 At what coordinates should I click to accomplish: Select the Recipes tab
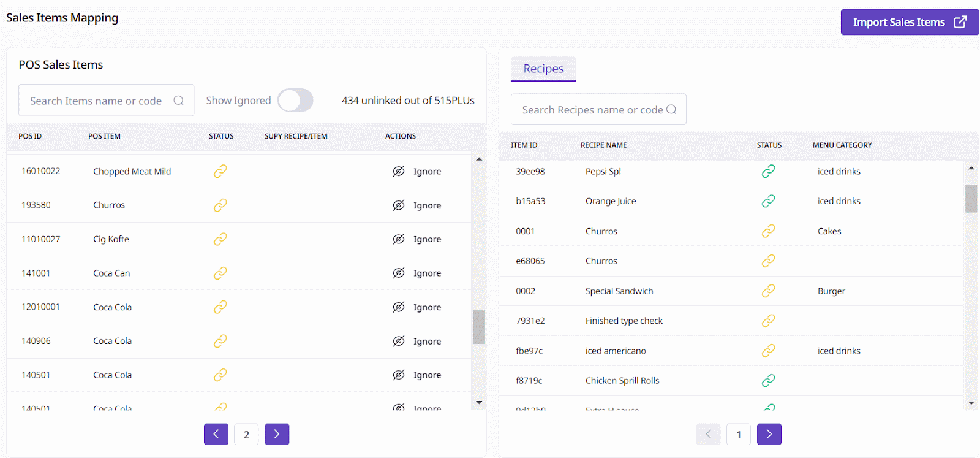[x=543, y=69]
